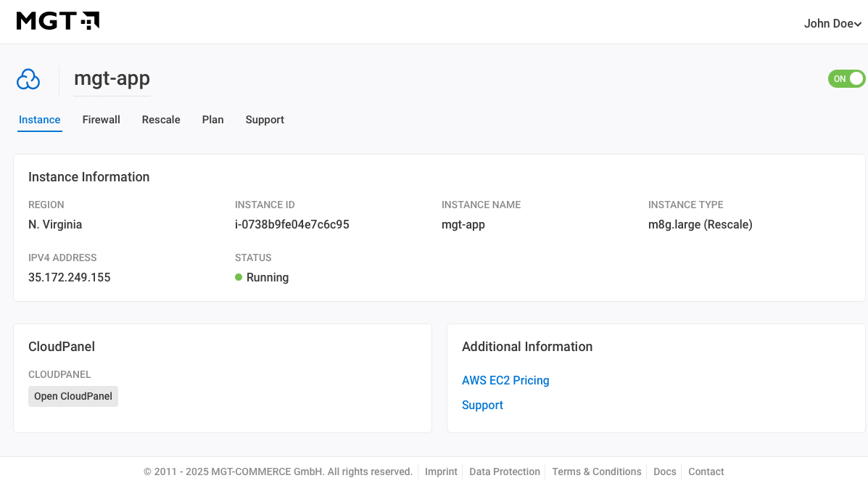Toggle the ON power switch off
This screenshot has height=486, width=868.
[x=846, y=78]
